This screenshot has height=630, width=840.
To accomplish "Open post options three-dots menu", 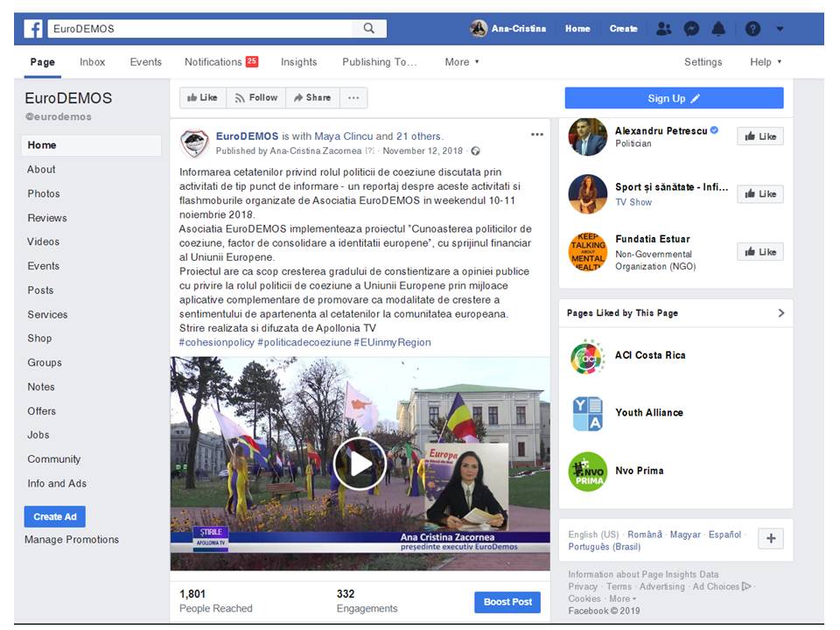I will click(536, 135).
